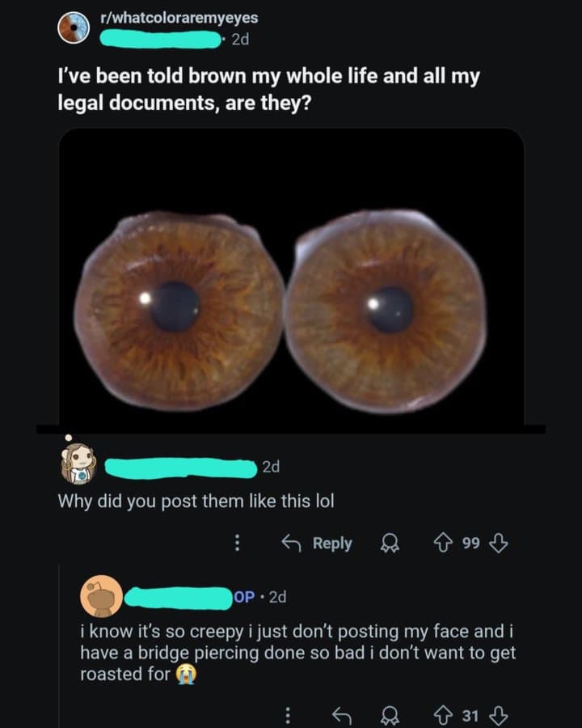Viewport: 582px width, 728px height.
Task: Open the r/whatcoloraremyeyes subreddit link
Action: pos(179,18)
